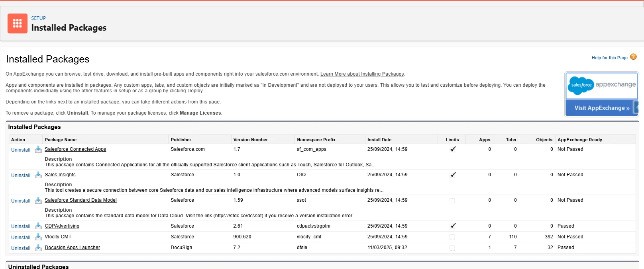Open Salesforce Connected Apps package name link

75,149
